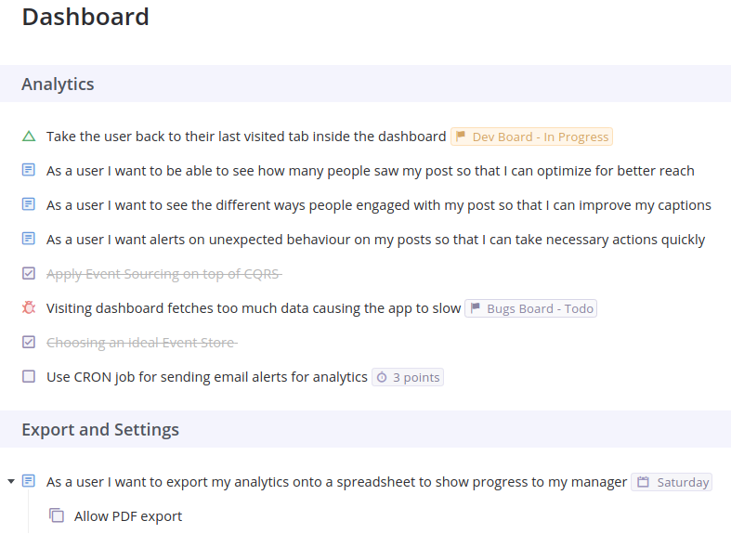Uncheck the Apply Event Sourcing task
Image resolution: width=731 pixels, height=560 pixels.
[x=29, y=273]
